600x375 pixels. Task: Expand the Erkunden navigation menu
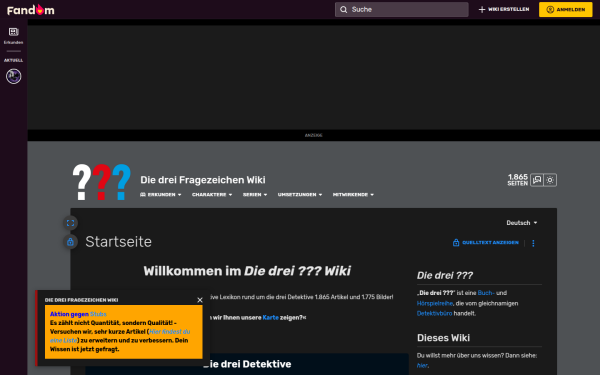click(161, 195)
